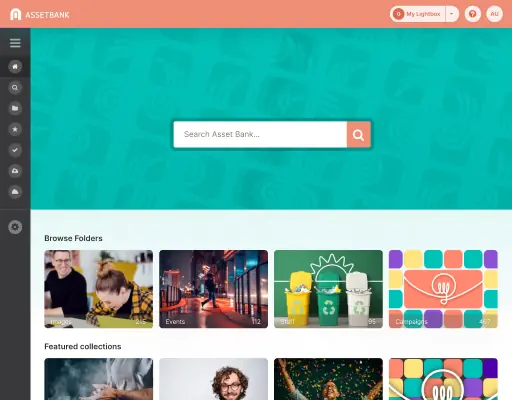Open the folders icon in sidebar
The image size is (512, 400).
pyautogui.click(x=15, y=108)
